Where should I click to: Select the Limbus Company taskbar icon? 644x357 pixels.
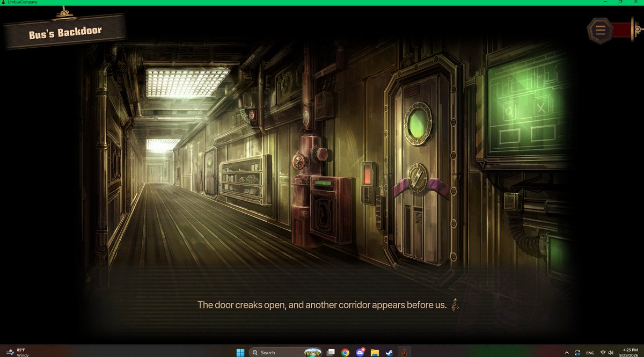click(x=404, y=352)
